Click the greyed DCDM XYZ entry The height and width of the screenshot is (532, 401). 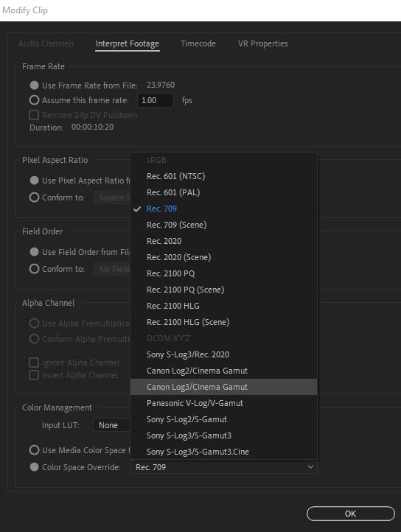click(x=224, y=338)
